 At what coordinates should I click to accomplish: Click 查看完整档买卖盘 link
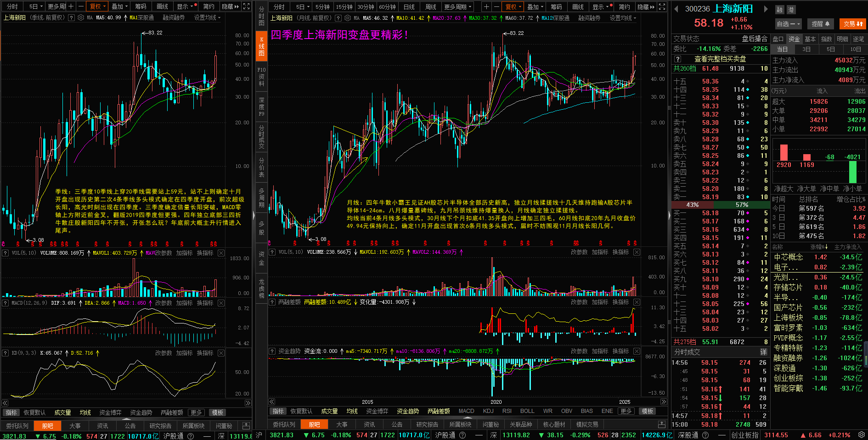pyautogui.click(x=720, y=59)
